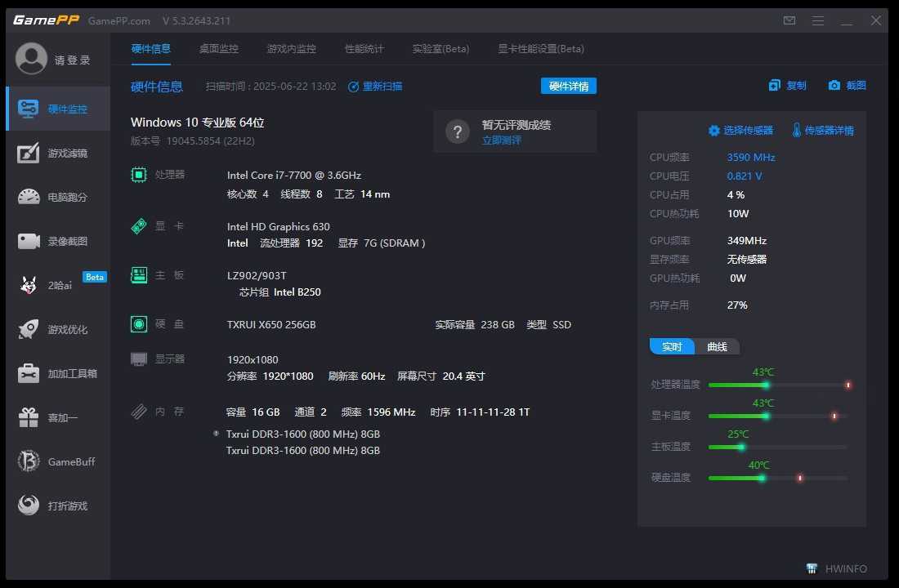The height and width of the screenshot is (588, 899).
Task: Click 'Intel HD Graphics 630' text
Action: pyautogui.click(x=278, y=227)
